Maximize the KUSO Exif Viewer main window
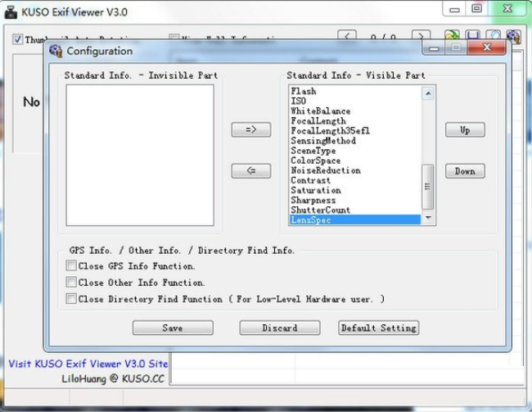 point(476,9)
